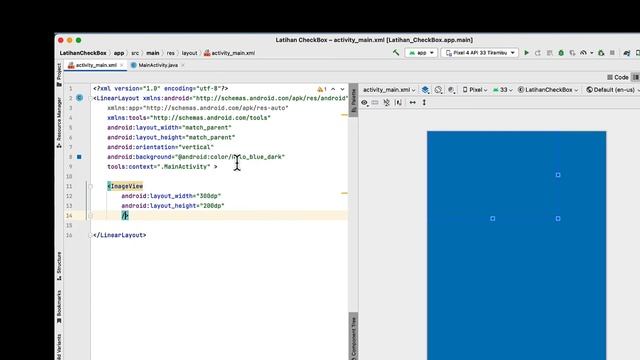The image size is (640, 360).
Task: Collapse the LinearLayout fold marker on line 2
Action: pos(90,98)
